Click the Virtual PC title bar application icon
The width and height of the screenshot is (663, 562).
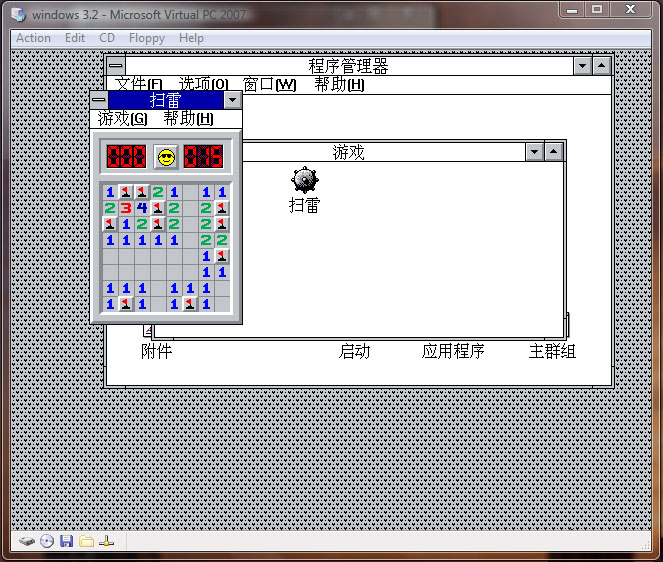[19, 15]
